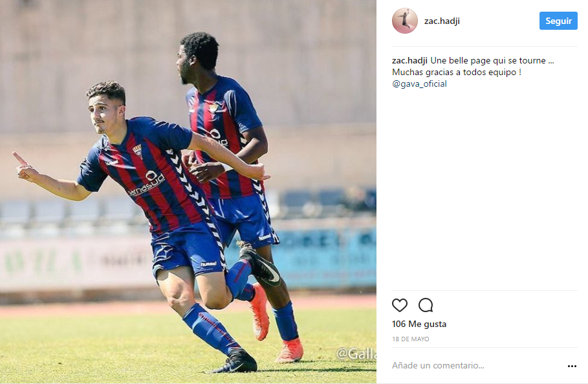Click the club crest on the front player's shirt
Screen dimensions: 588x384
[138, 150]
